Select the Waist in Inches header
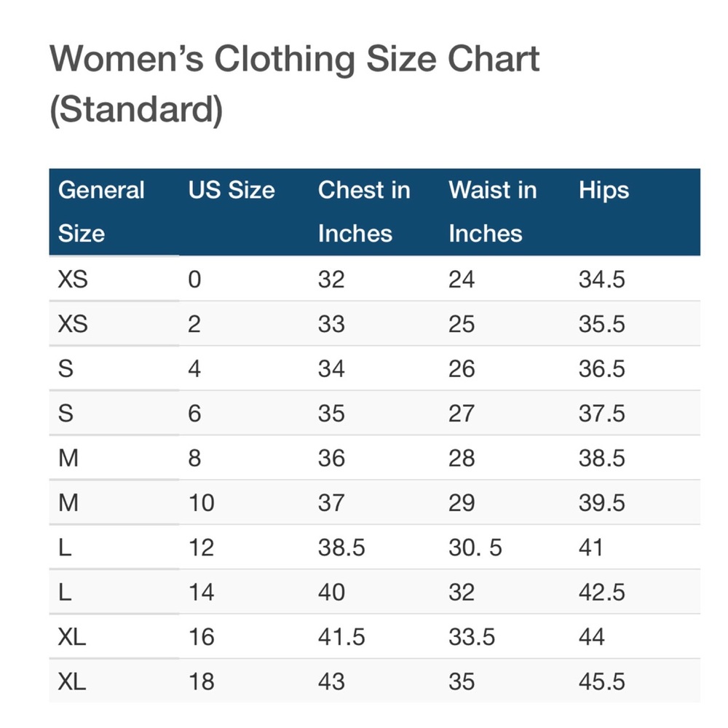Viewport: 728px width, 728px height. click(492, 211)
